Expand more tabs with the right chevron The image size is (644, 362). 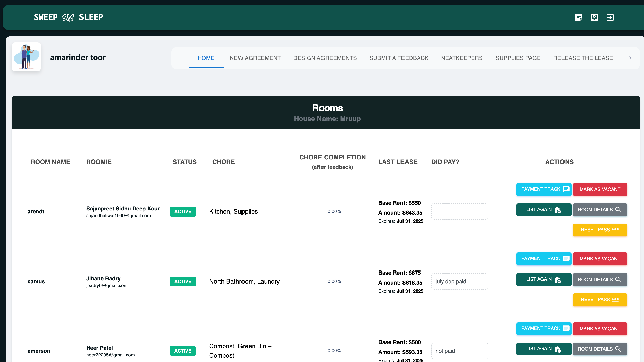point(630,58)
